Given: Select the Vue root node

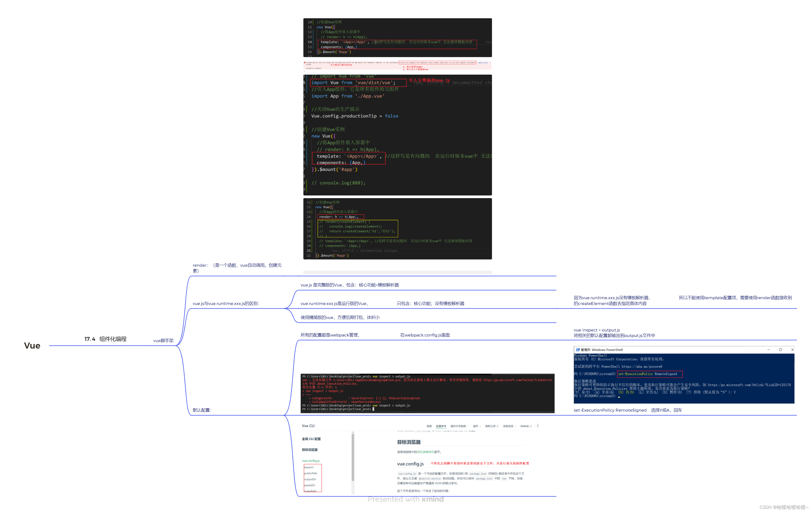Looking at the screenshot, I should tap(32, 346).
